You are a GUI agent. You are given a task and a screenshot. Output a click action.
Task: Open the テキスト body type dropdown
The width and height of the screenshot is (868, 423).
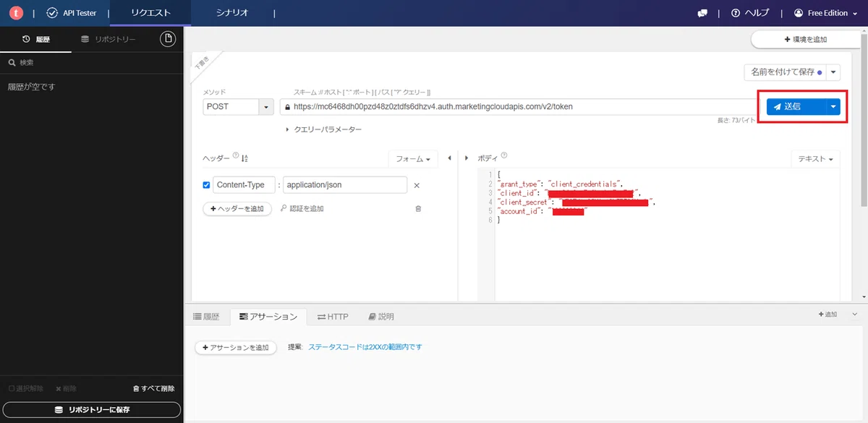click(x=815, y=158)
